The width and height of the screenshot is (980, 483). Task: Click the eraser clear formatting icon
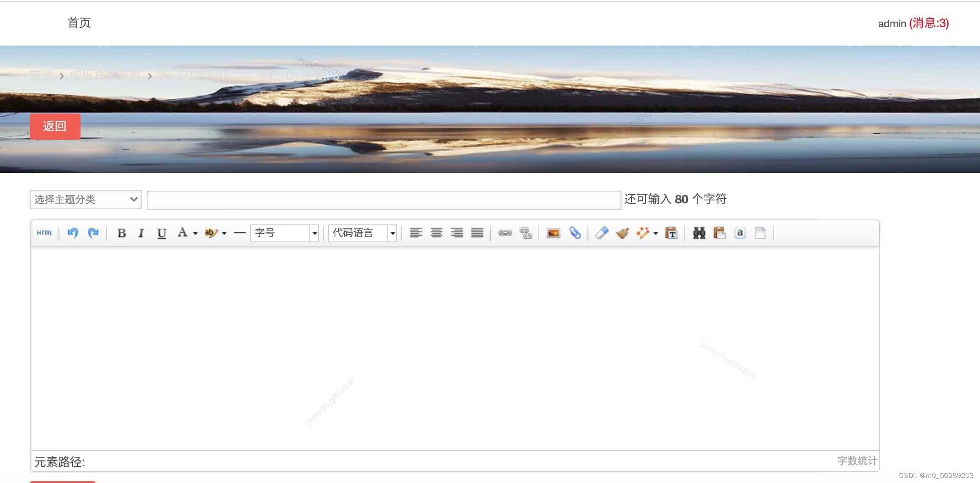[x=601, y=233]
